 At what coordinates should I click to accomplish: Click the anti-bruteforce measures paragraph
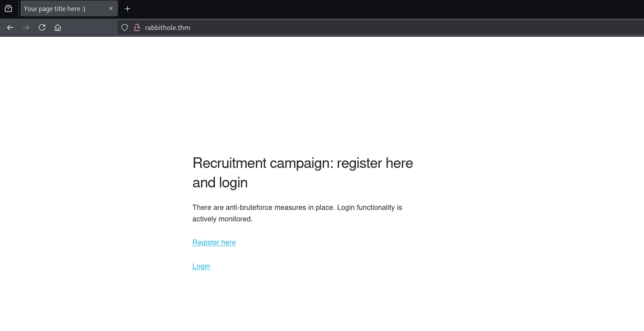click(x=297, y=207)
